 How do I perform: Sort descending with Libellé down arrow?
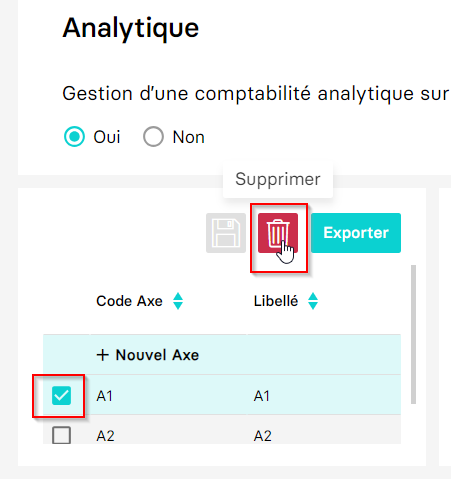click(313, 306)
